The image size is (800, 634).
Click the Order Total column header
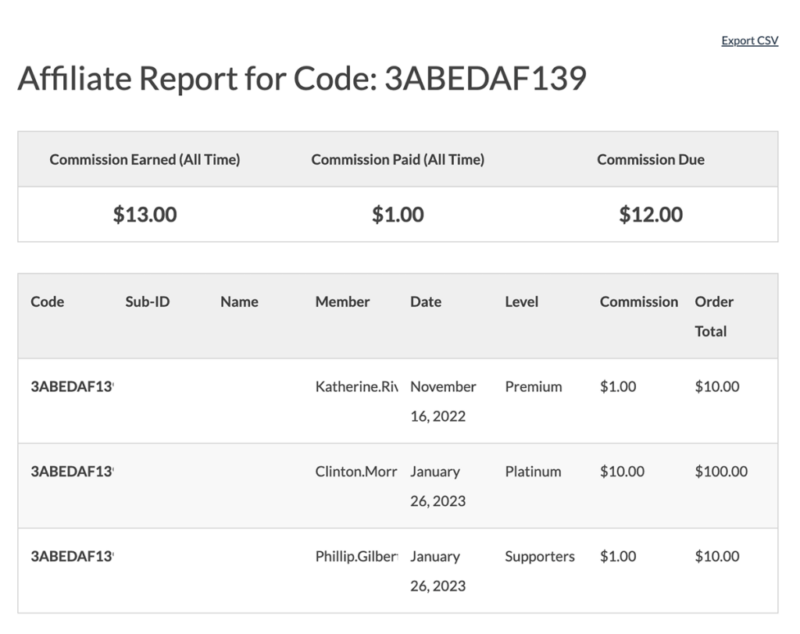tap(714, 316)
